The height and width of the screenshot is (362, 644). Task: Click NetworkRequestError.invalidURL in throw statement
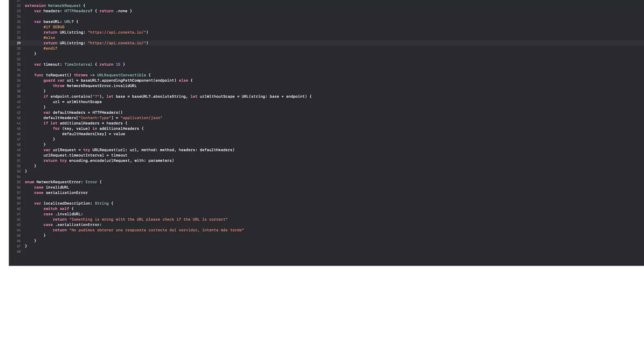tap(101, 86)
